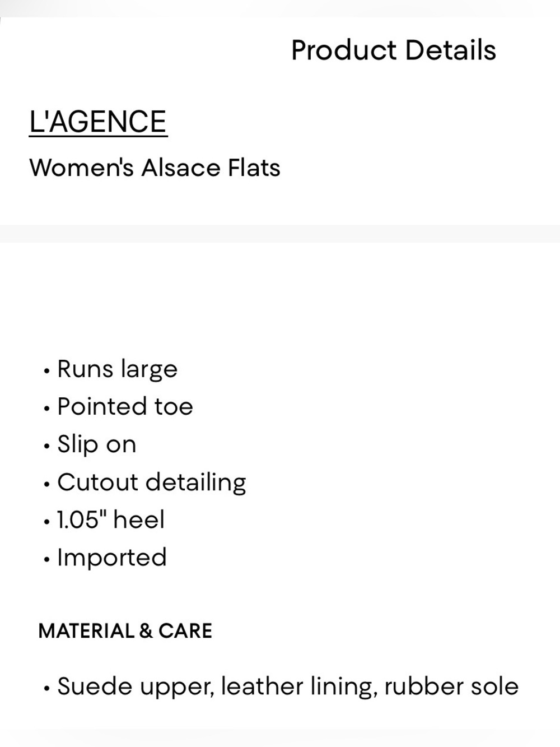Select the word Details in the header
The image size is (560, 747).
click(451, 50)
